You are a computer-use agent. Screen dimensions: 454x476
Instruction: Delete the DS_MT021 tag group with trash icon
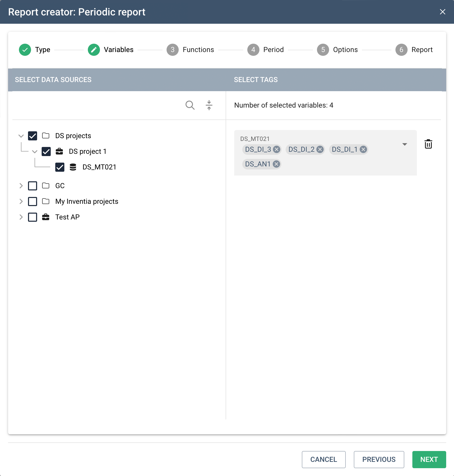click(428, 144)
